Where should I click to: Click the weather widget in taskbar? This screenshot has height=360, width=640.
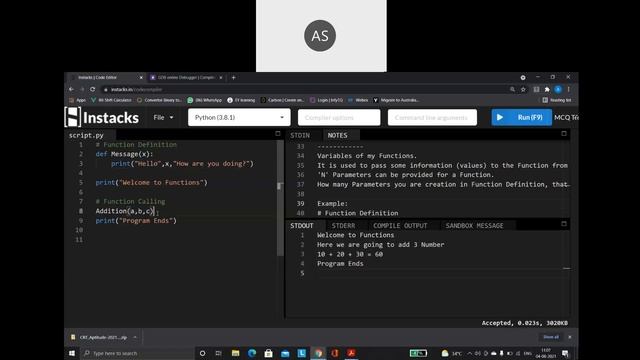(x=452, y=353)
